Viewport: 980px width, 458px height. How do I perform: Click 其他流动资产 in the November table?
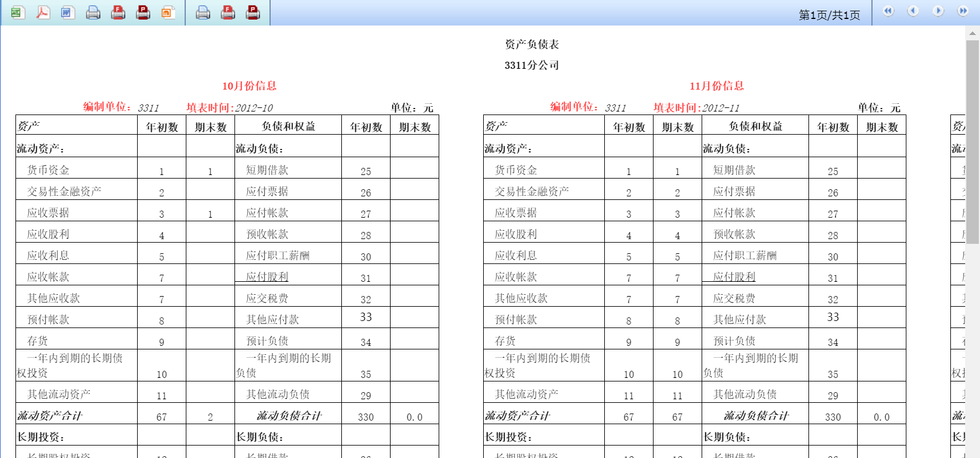tap(527, 395)
